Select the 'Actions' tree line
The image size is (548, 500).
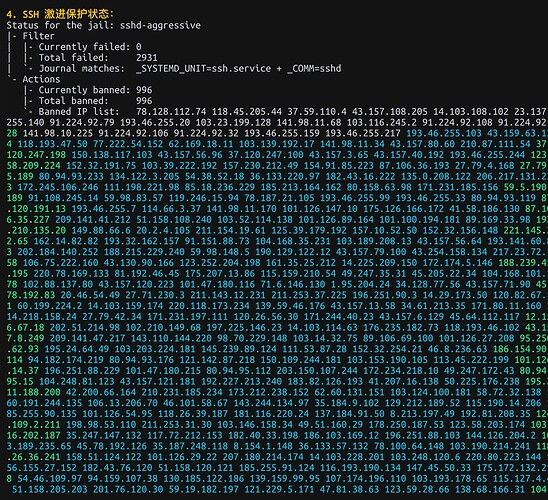[x=33, y=79]
